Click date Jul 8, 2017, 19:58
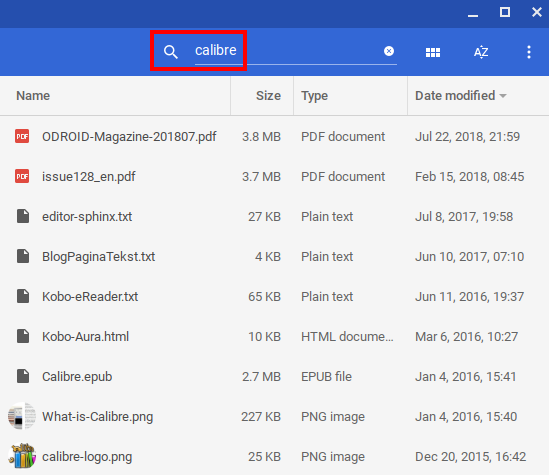Viewport: 549px width, 475px height. pyautogui.click(x=464, y=217)
